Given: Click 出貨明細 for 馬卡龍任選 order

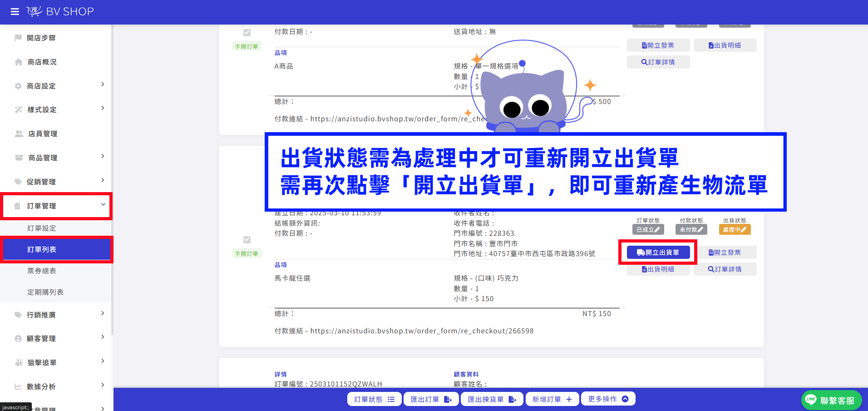Looking at the screenshot, I should tap(658, 269).
